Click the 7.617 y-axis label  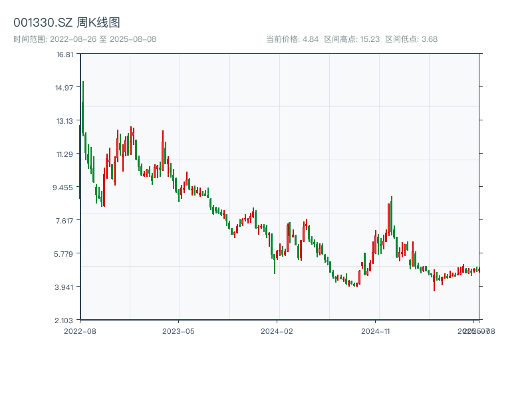64,221
